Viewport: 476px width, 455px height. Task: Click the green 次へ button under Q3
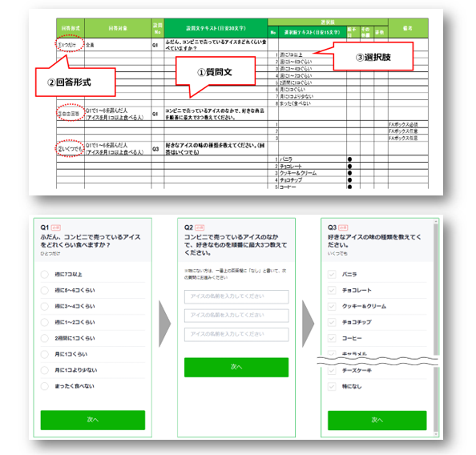(x=377, y=421)
